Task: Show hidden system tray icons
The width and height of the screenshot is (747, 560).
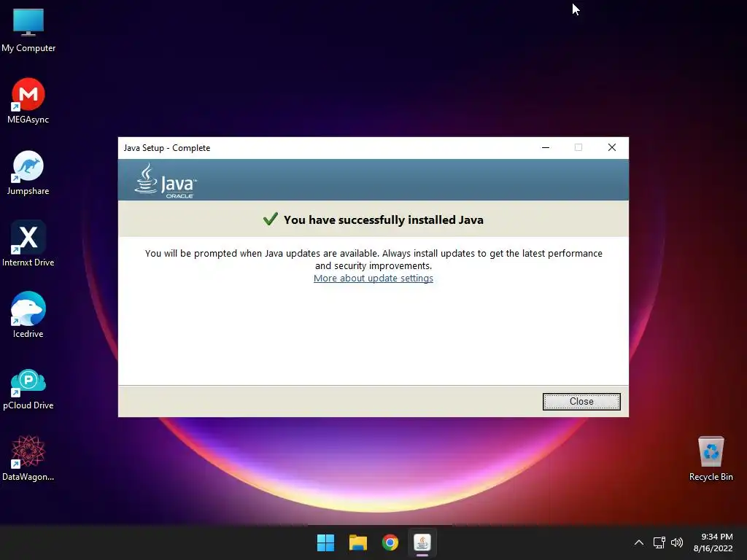Action: tap(639, 542)
